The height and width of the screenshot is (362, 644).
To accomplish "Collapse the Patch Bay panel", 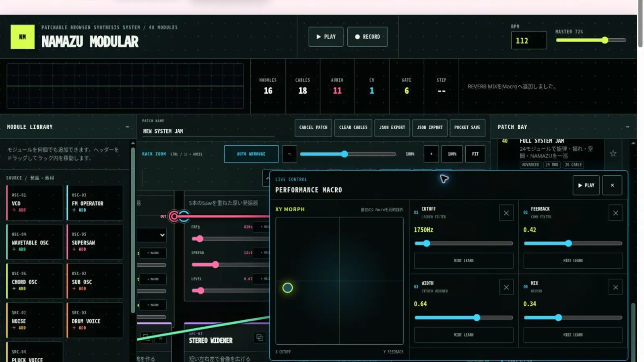I will 627,127.
